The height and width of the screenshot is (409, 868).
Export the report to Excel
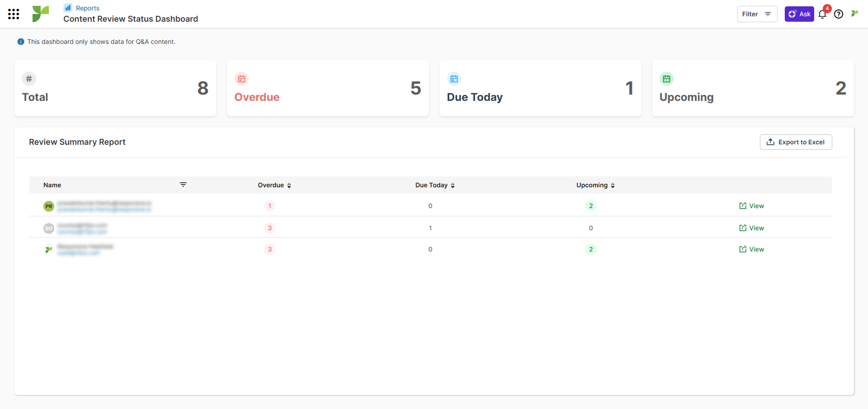pos(796,142)
